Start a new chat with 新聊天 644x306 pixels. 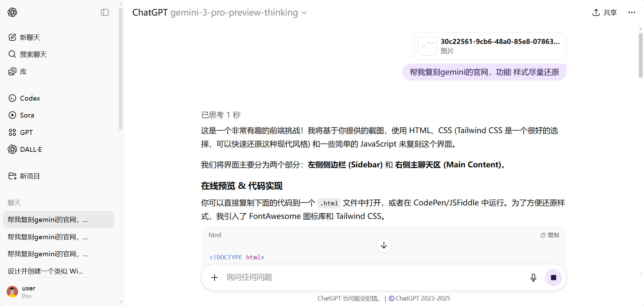(24, 37)
